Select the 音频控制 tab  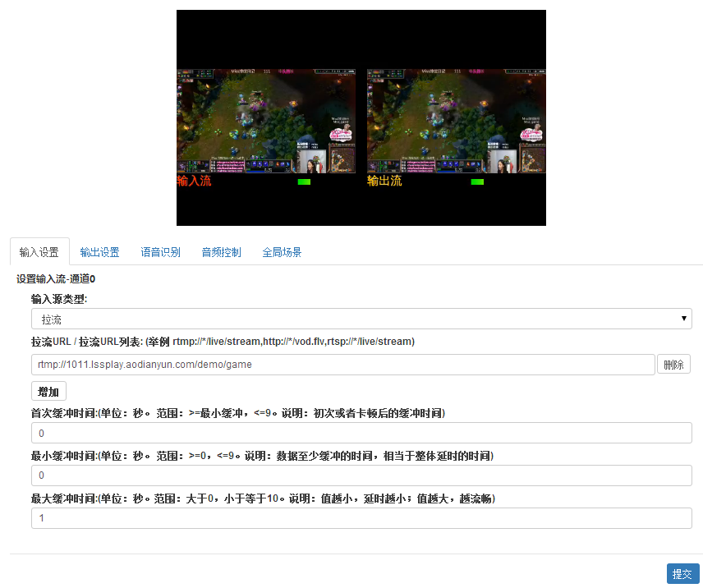click(x=222, y=252)
